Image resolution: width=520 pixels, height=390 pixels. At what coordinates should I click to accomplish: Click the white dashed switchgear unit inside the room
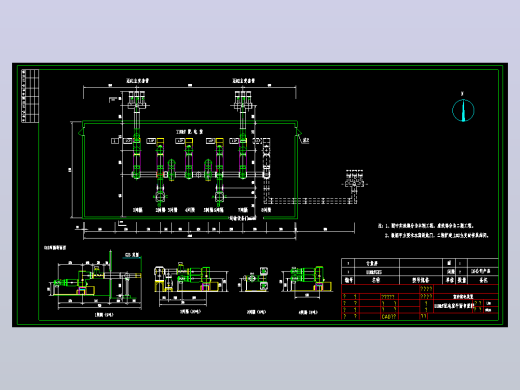(x=266, y=159)
